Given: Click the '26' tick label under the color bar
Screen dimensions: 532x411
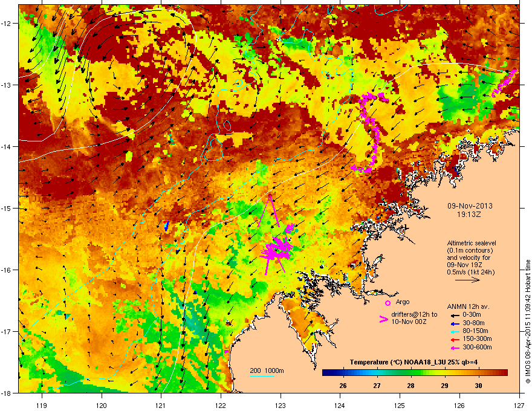Looking at the screenshot, I should [x=343, y=386].
